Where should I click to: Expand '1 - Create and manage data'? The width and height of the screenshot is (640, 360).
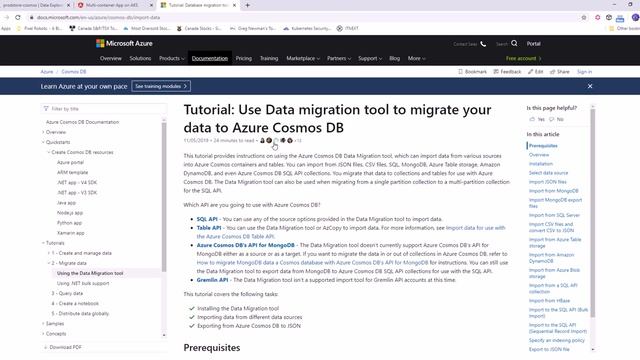[x=49, y=253]
